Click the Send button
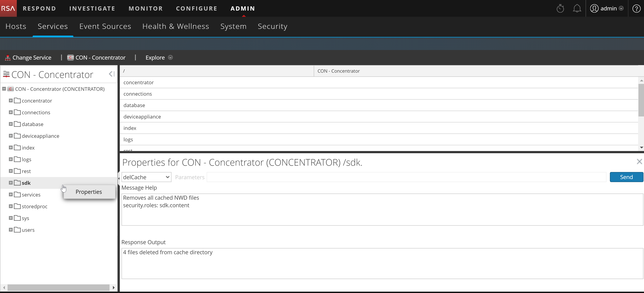The width and height of the screenshot is (644, 293). coord(626,177)
